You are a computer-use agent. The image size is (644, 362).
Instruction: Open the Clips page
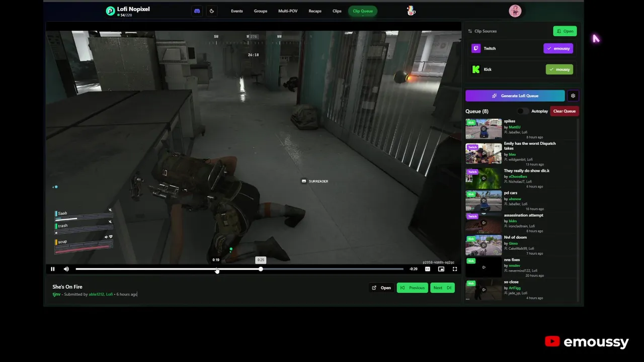click(x=337, y=11)
